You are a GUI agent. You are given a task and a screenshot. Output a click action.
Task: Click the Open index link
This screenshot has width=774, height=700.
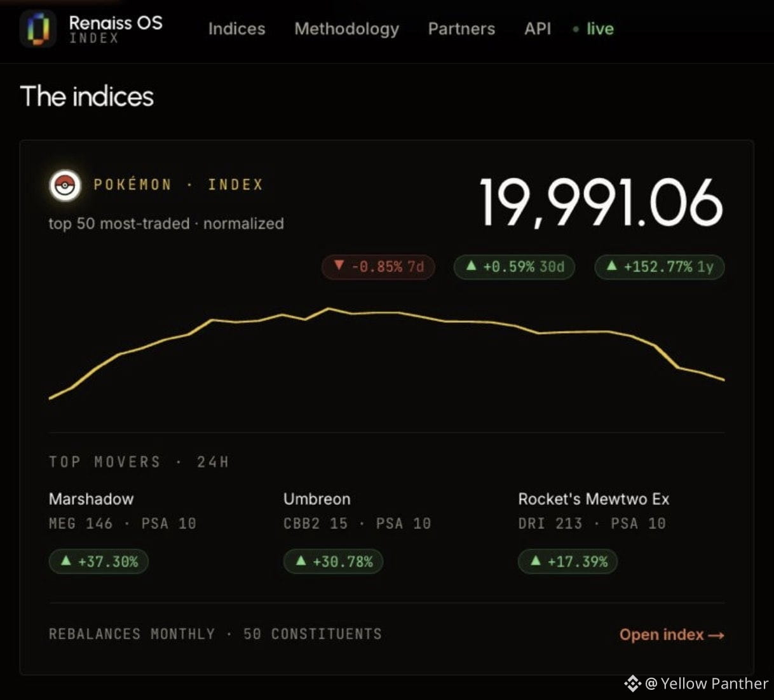coord(672,635)
